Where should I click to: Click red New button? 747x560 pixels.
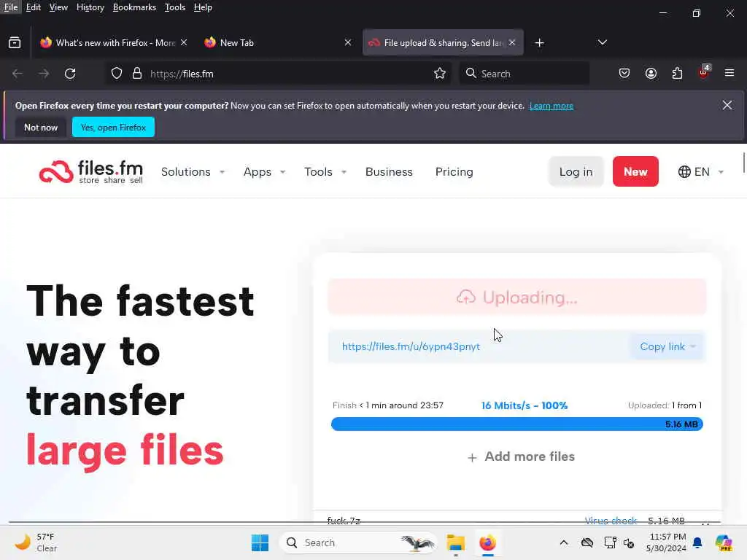635,171
